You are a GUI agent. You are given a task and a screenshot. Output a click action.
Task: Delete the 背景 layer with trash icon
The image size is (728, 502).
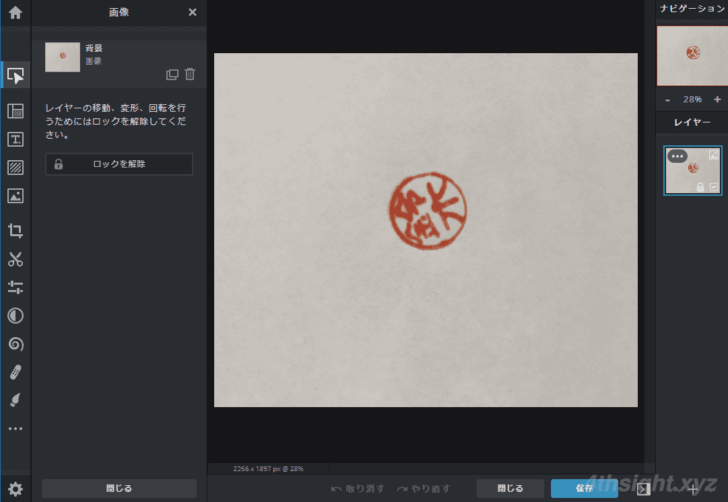coord(190,74)
